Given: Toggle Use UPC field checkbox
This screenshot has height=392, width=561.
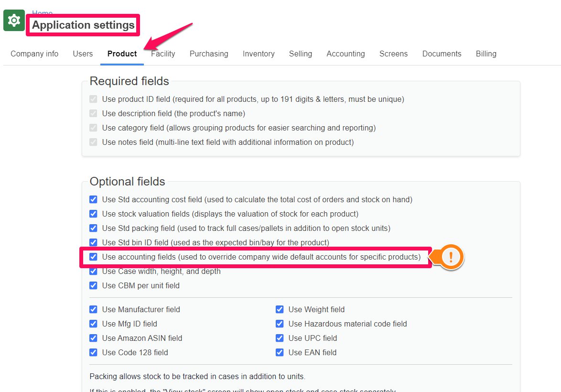Looking at the screenshot, I should tap(280, 338).
